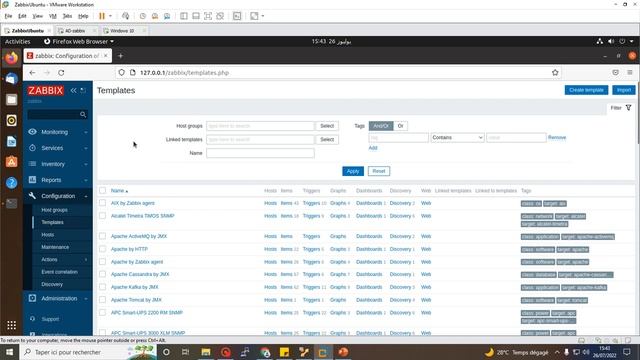Select the Or tags toggle

[400, 126]
